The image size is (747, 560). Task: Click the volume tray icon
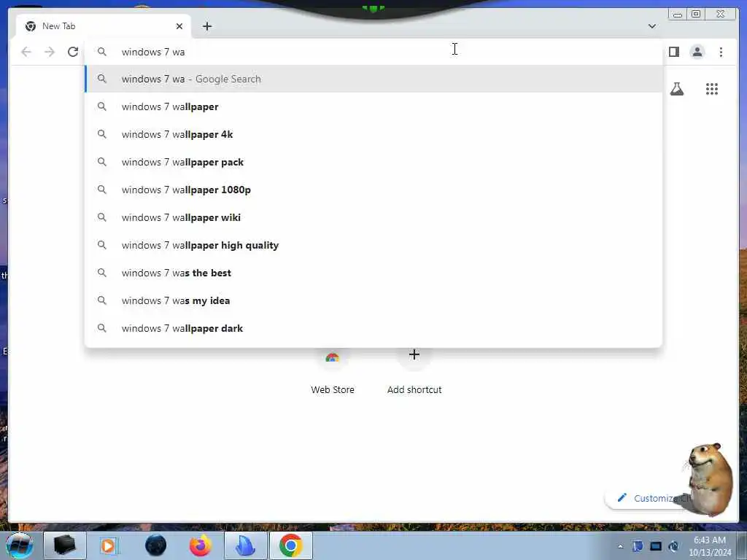point(673,546)
